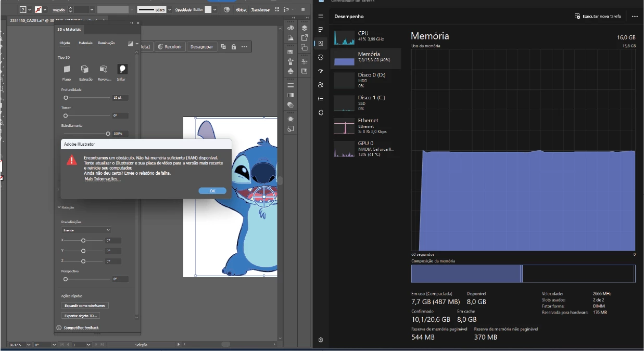Click the globe Recolor Artwork icon in control bar

point(226,9)
